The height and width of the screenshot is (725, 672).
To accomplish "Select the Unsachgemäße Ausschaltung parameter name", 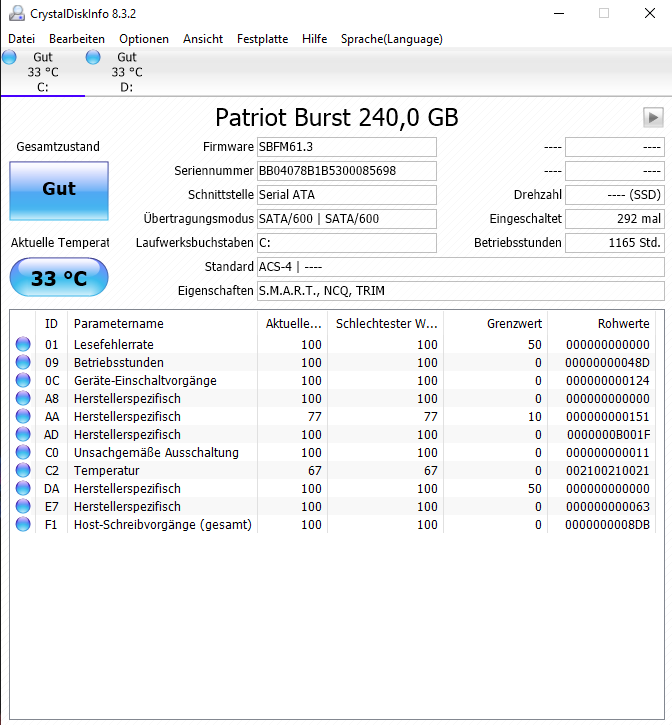I will pos(156,453).
